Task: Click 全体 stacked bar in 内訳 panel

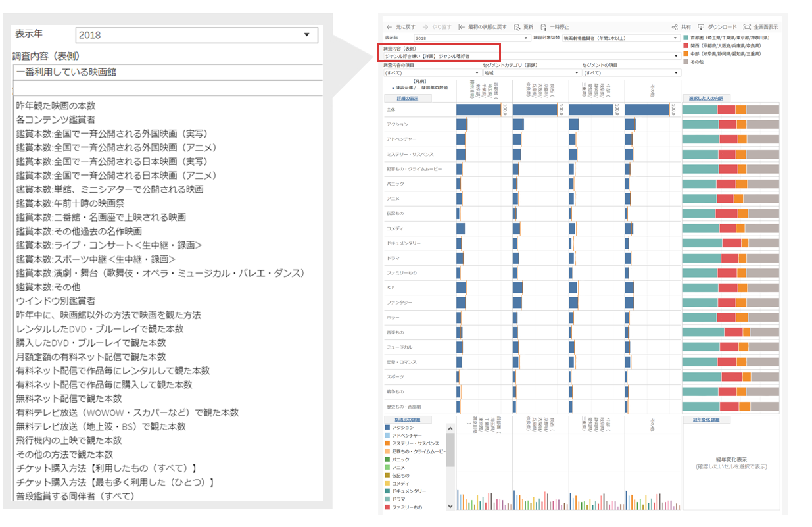Action: tap(731, 109)
